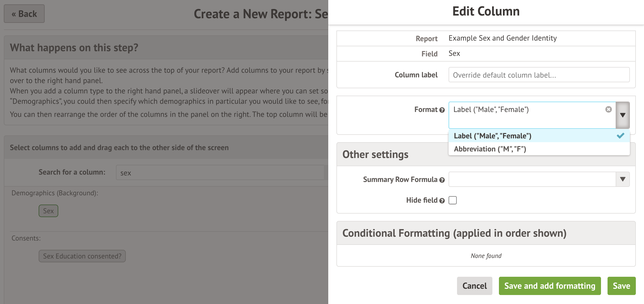This screenshot has width=644, height=304.
Task: Select the Sex demographics column chip
Action: tap(48, 211)
